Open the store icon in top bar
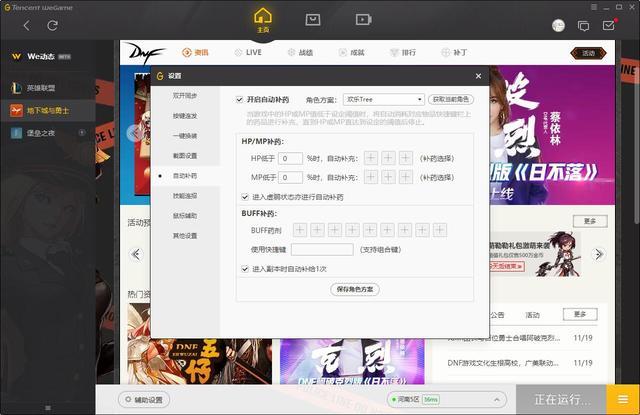The image size is (640, 415). 313,19
